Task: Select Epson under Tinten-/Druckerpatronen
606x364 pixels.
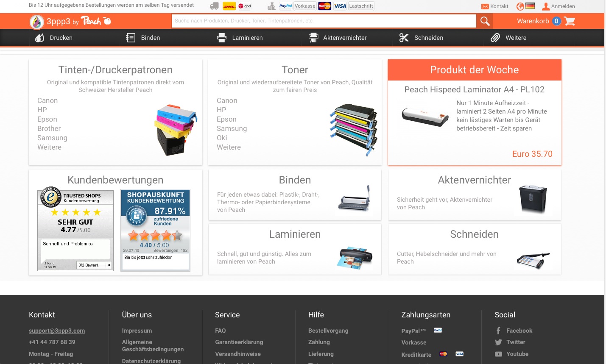Action: tap(47, 119)
